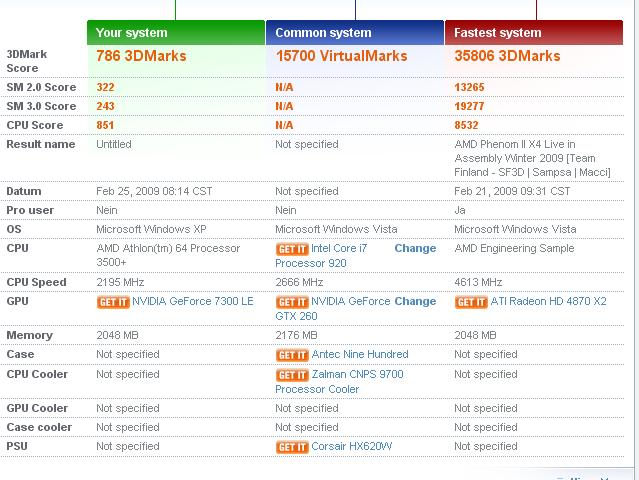Click CPU speed value 2666 MHz

coord(299,282)
